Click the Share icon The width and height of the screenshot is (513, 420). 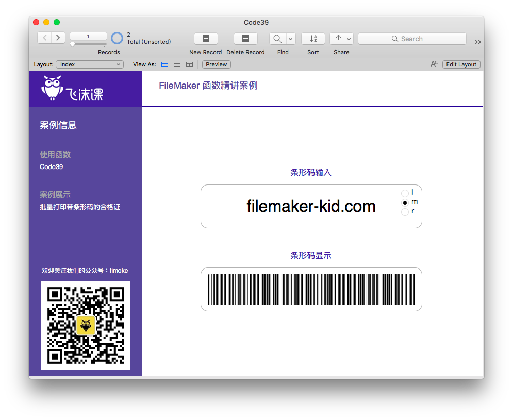[338, 39]
